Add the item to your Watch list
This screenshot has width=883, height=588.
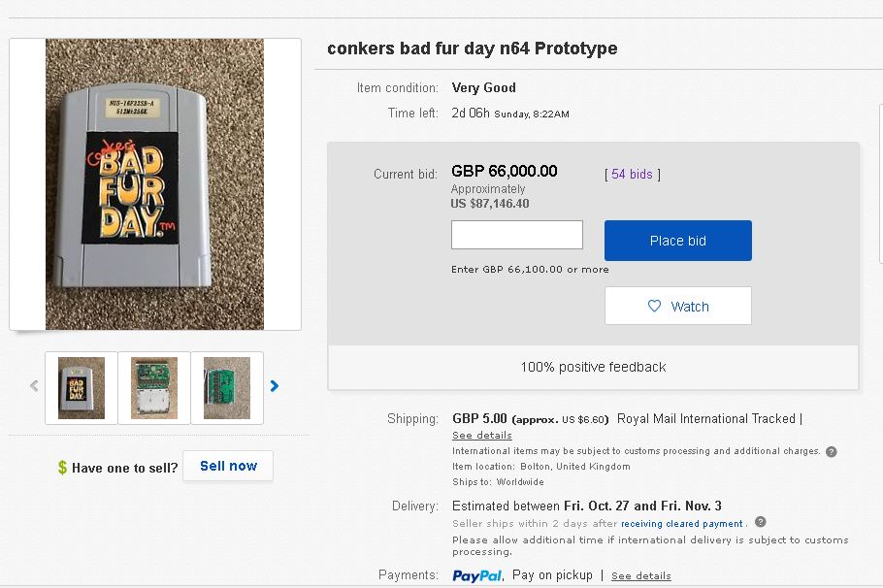678,307
